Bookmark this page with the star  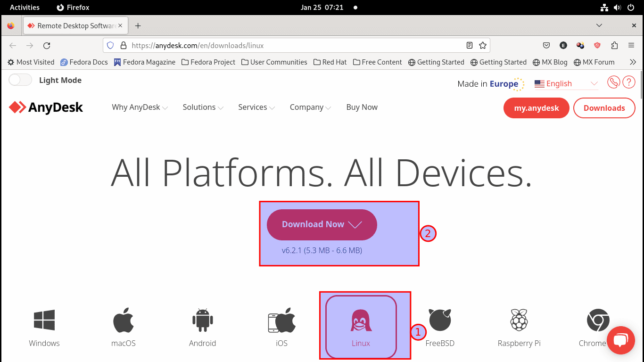click(x=482, y=46)
